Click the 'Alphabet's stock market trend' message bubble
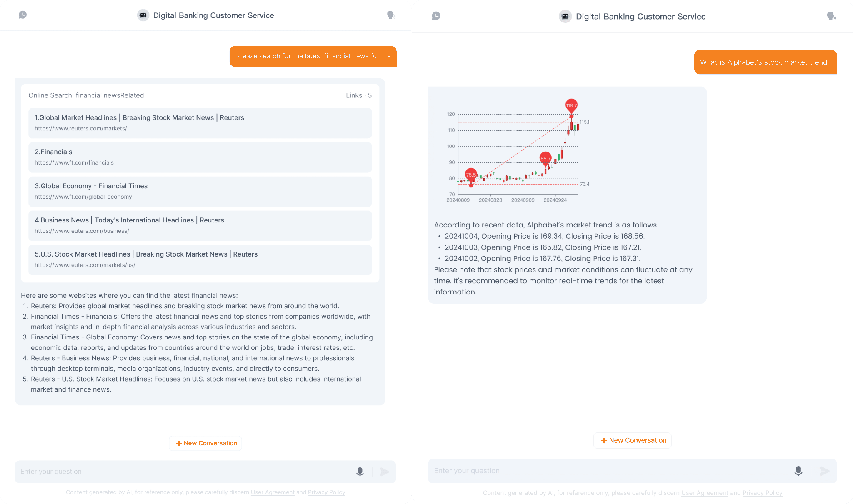 coord(765,62)
